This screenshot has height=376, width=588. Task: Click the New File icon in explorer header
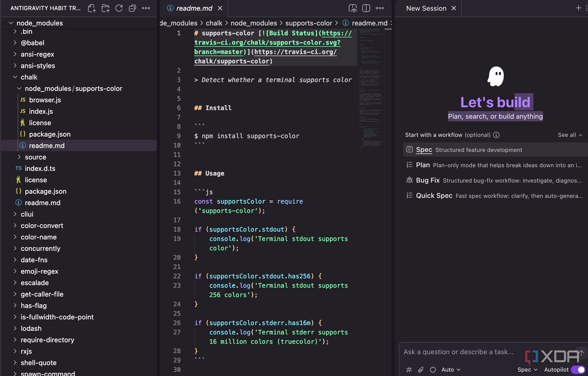click(x=92, y=8)
